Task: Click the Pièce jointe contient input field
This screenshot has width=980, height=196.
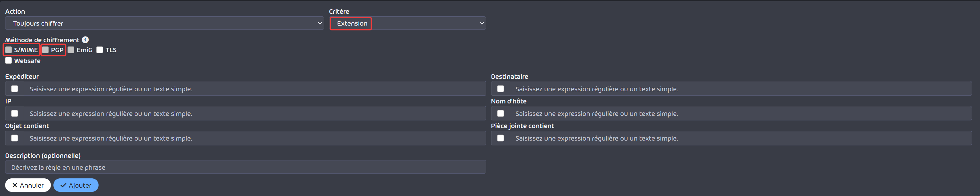Action: 741,138
